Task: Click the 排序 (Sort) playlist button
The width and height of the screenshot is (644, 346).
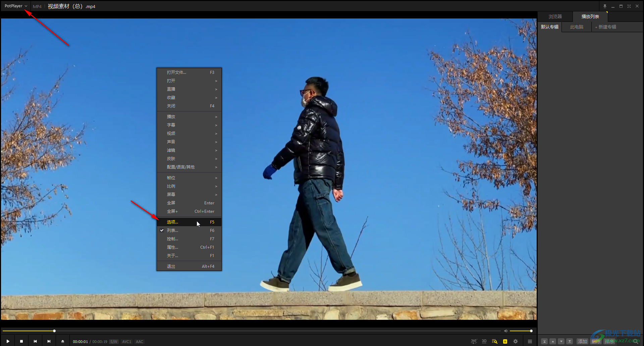Action: [x=609, y=341]
